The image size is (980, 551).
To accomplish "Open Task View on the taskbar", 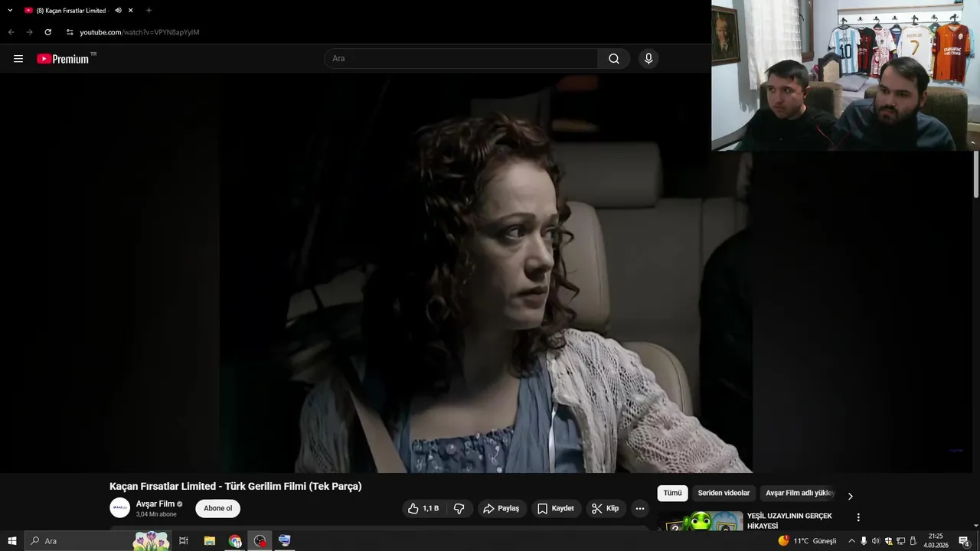I will [x=184, y=541].
